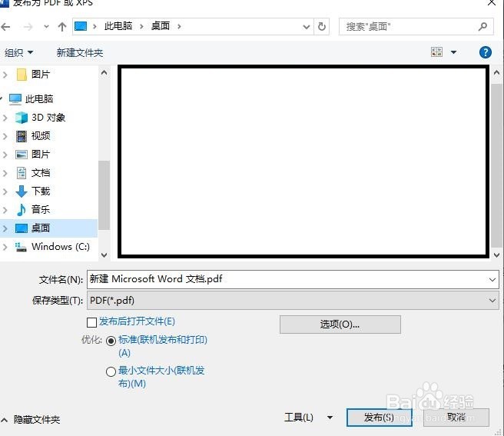
Task: Expand the chevron after 桌面 in the path
Action: [x=179, y=26]
